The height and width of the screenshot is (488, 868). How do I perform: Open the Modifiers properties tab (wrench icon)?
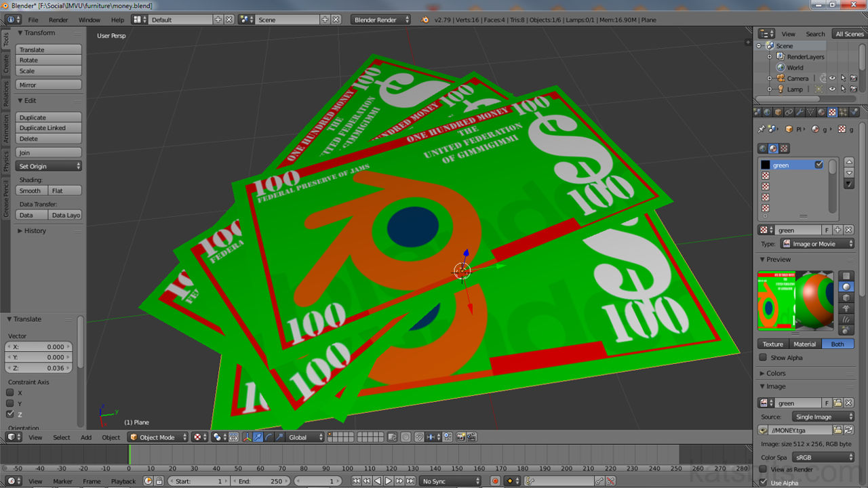[800, 112]
